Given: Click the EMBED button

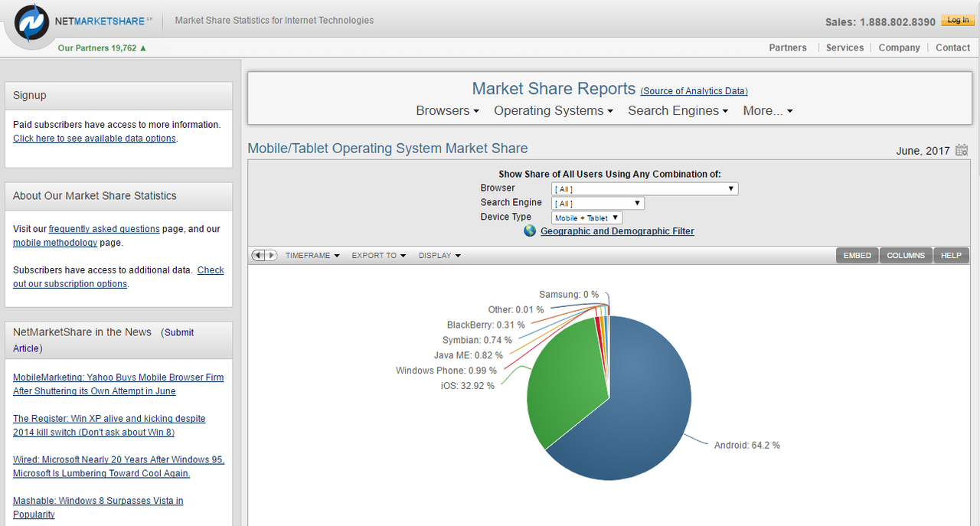Looking at the screenshot, I should 857,256.
